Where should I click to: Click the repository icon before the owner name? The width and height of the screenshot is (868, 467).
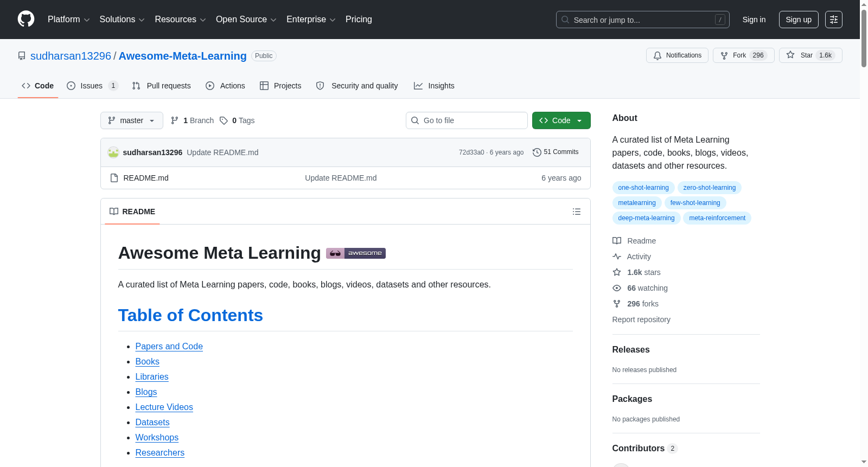(22, 56)
